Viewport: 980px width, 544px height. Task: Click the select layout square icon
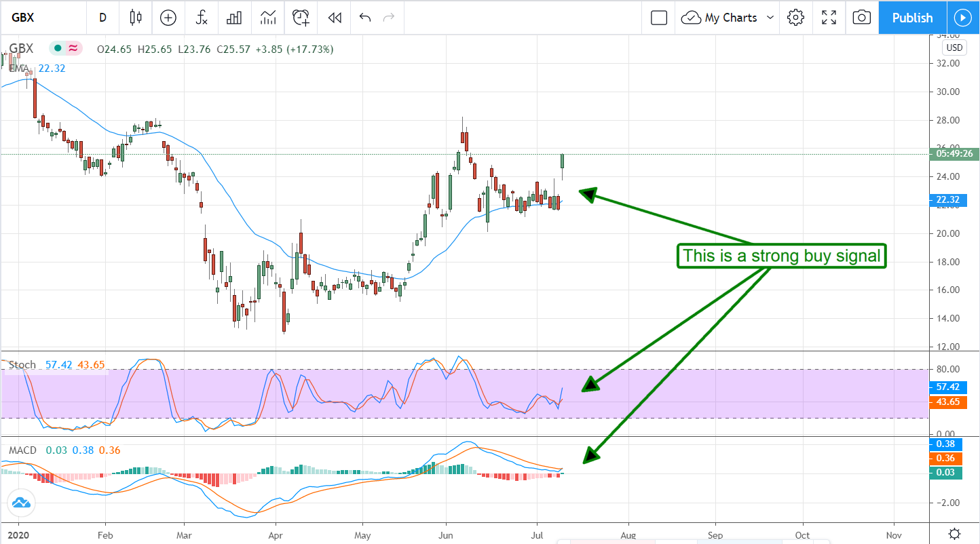tap(658, 18)
